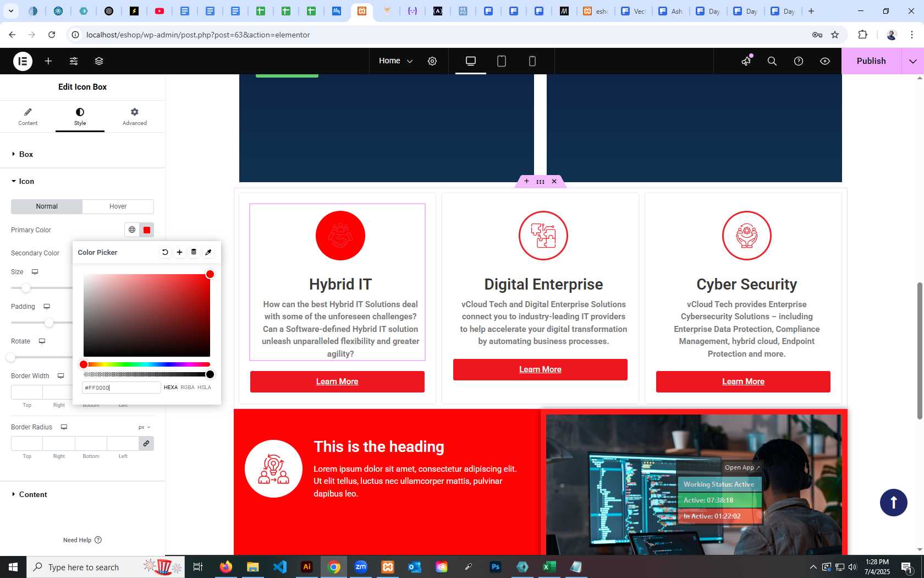924x578 pixels.
Task: Open Photoshop from the taskbar
Action: [x=496, y=567]
